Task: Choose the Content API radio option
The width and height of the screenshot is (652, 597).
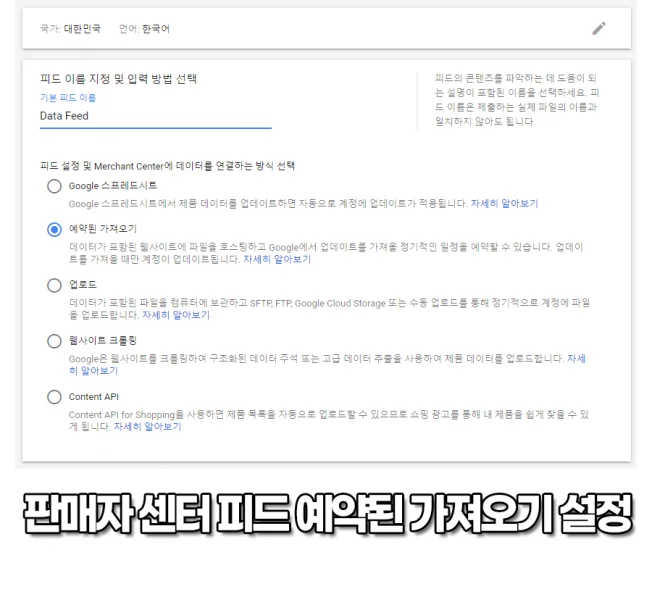Action: pos(54,397)
